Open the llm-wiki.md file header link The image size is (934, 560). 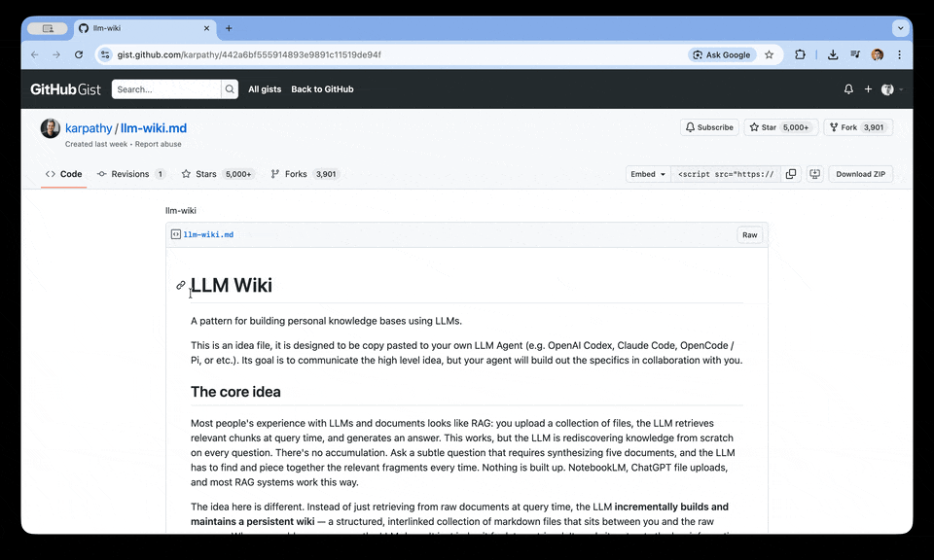[x=208, y=234]
